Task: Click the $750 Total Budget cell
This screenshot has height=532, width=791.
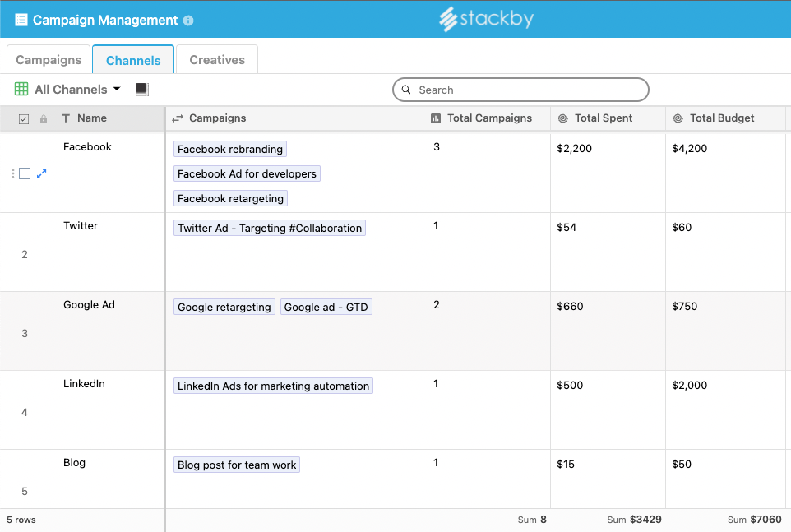Action: 725,331
